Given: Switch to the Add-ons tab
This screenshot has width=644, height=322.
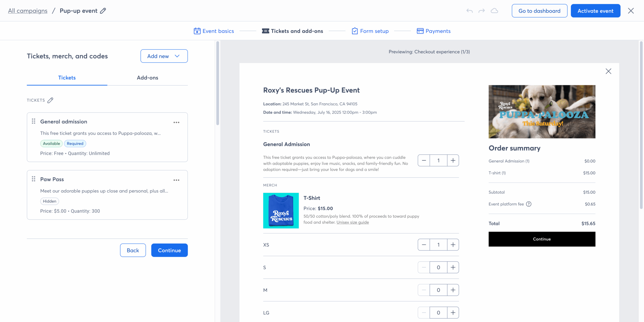Looking at the screenshot, I should pos(147,78).
